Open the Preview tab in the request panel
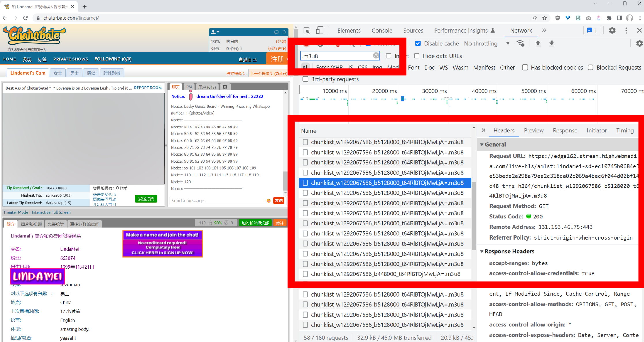This screenshot has height=342, width=644. 534,130
